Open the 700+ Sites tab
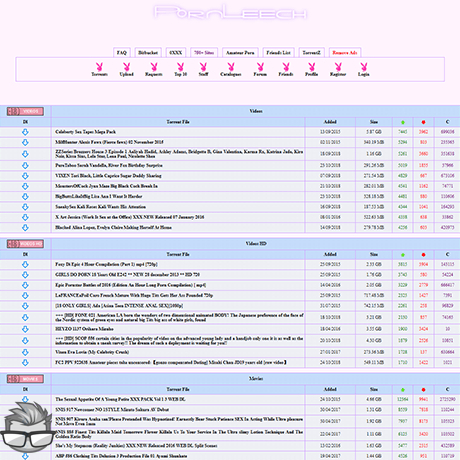 click(204, 53)
